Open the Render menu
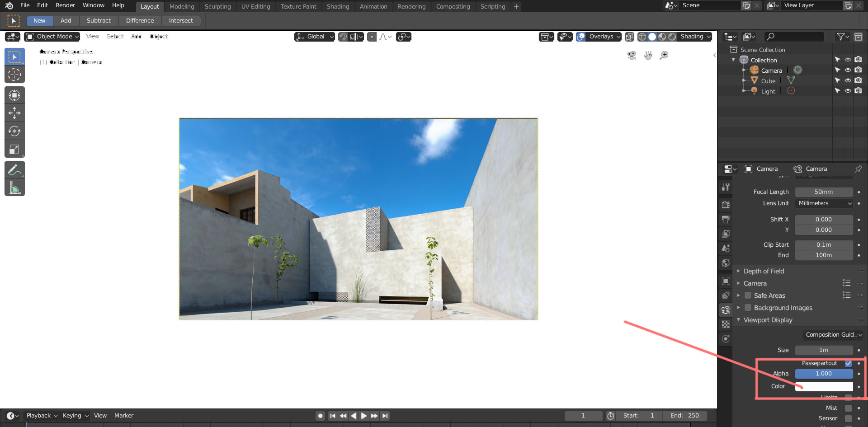868x427 pixels. [x=65, y=5]
